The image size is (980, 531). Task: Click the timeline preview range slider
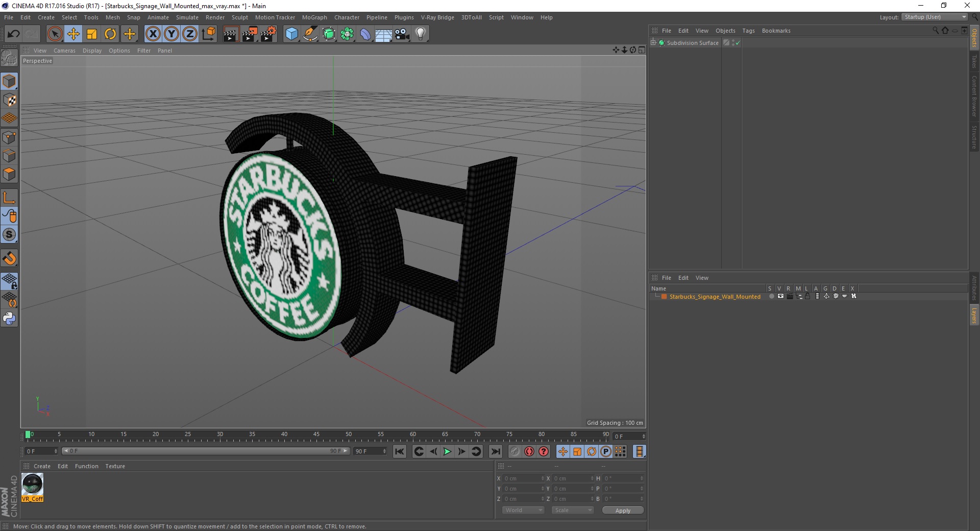tap(206, 451)
